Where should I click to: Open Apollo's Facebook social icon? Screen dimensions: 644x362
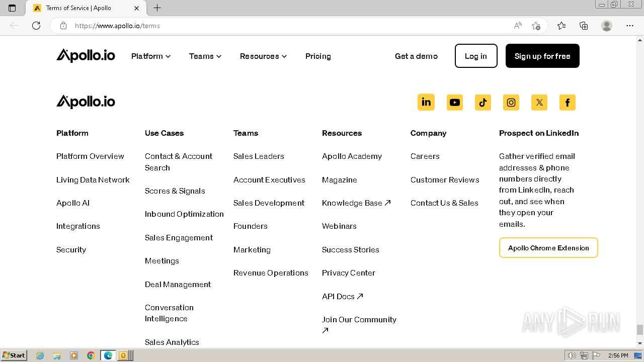tap(568, 103)
